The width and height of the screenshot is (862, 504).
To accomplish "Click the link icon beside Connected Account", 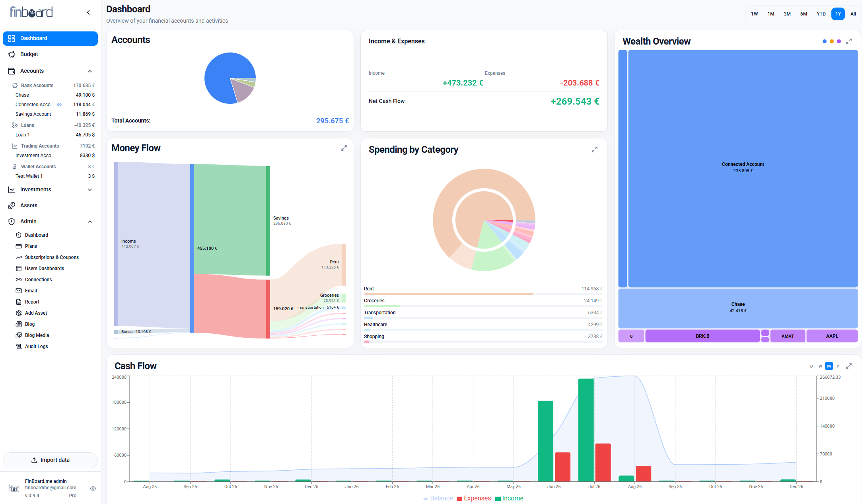I will coord(59,105).
